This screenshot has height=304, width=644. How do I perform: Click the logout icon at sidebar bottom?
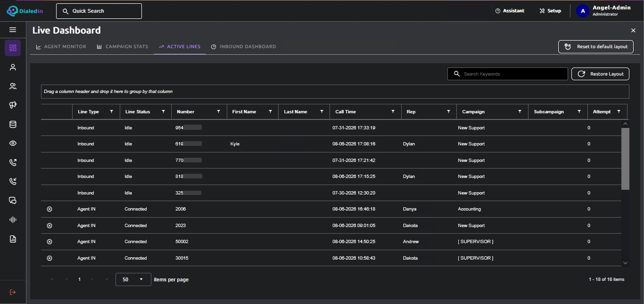coord(13,292)
